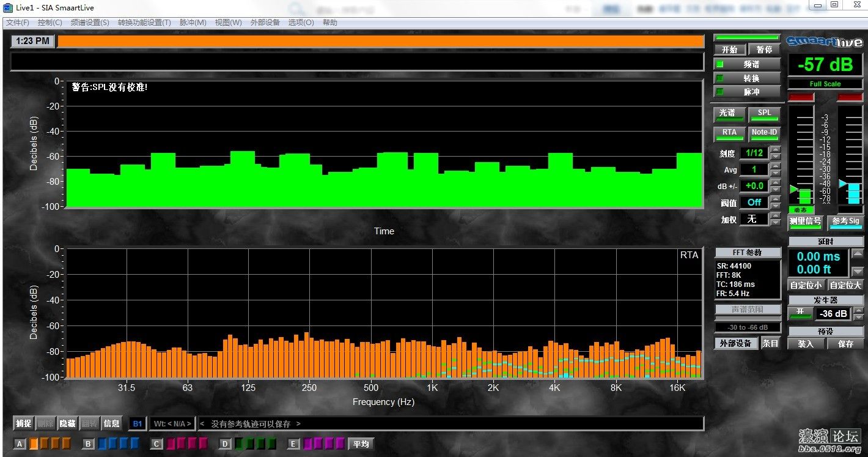Toggle the 转换 transfer mode

pyautogui.click(x=747, y=78)
